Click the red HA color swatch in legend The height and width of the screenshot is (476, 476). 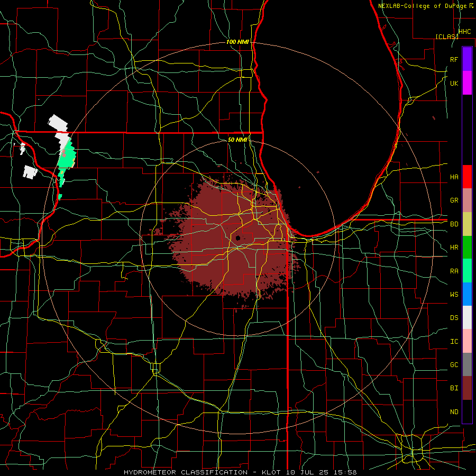coord(467,177)
